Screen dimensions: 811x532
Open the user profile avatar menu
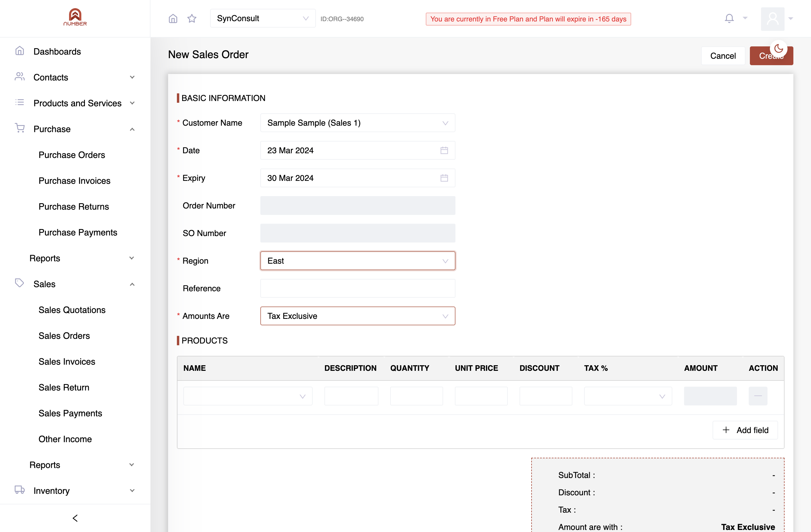[x=773, y=19]
